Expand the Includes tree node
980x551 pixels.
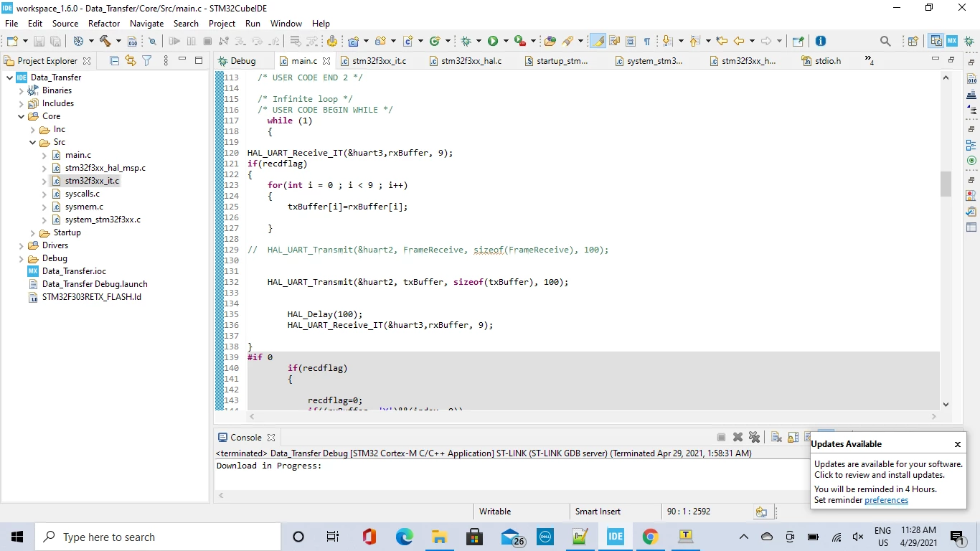pos(21,103)
